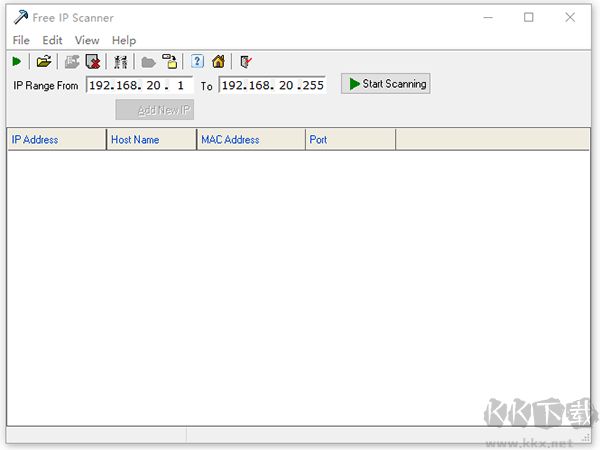Click the grayed-out folder toolbar icon

click(148, 62)
